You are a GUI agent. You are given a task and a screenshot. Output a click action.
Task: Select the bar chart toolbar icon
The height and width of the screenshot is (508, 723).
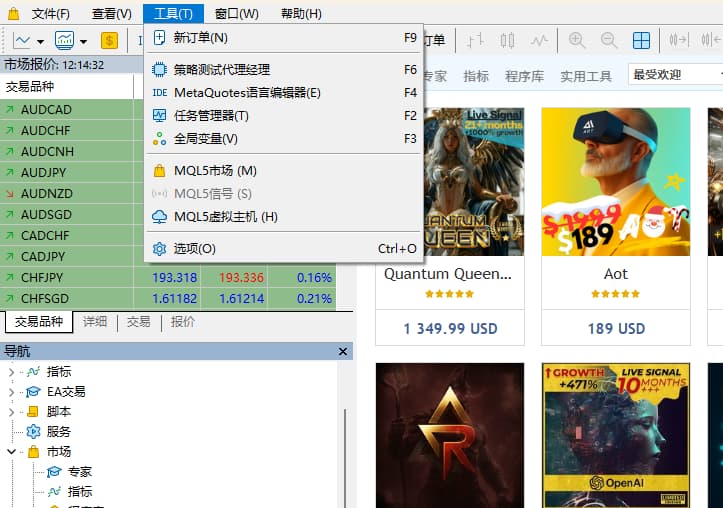475,40
